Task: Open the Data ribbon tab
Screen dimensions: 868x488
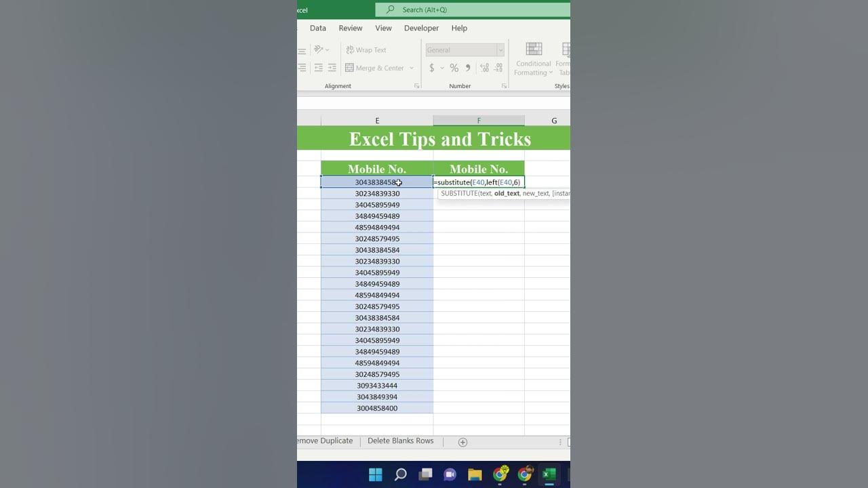Action: pos(318,28)
